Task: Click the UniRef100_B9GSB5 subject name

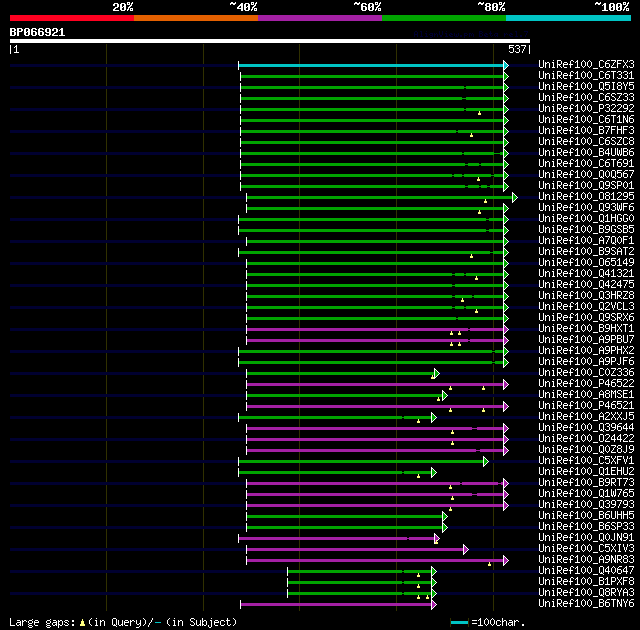Action: point(586,230)
